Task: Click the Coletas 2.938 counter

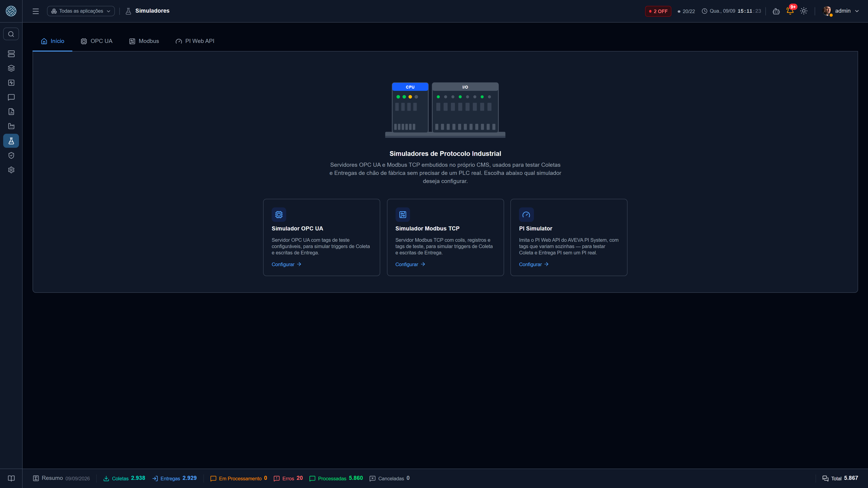Action: pos(124,478)
